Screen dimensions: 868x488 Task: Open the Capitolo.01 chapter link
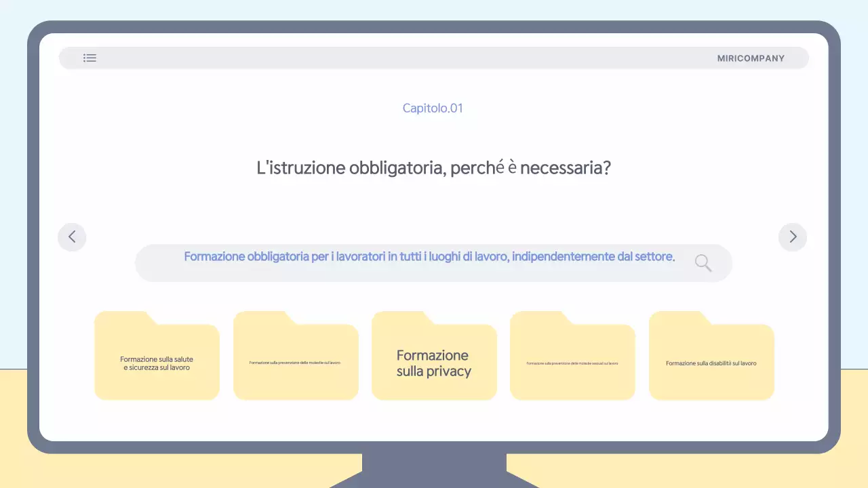point(433,108)
